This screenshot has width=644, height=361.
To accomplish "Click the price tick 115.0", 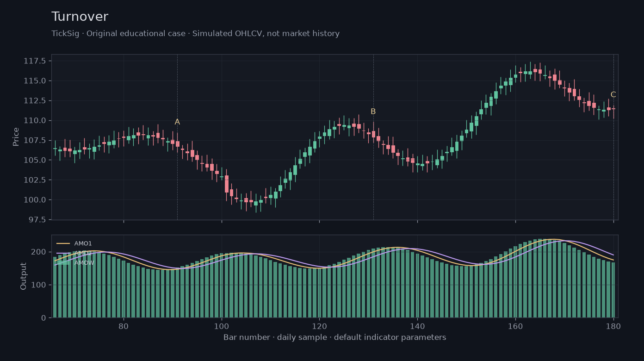I will pyautogui.click(x=36, y=81).
